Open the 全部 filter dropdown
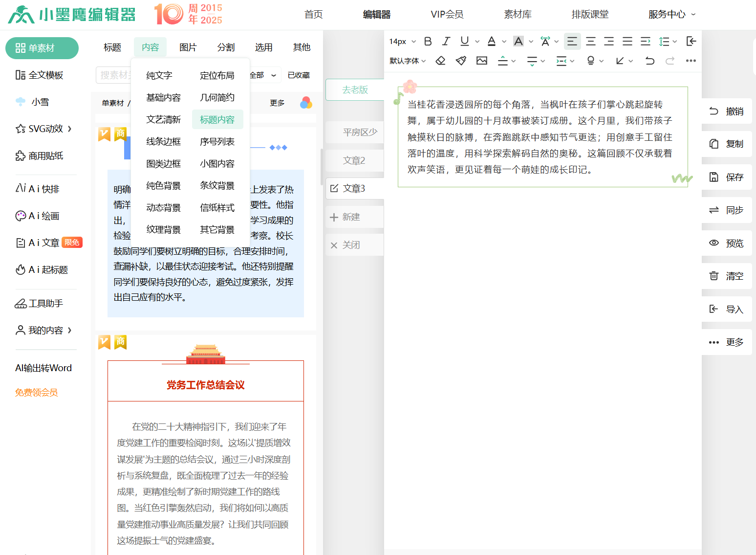 (264, 75)
